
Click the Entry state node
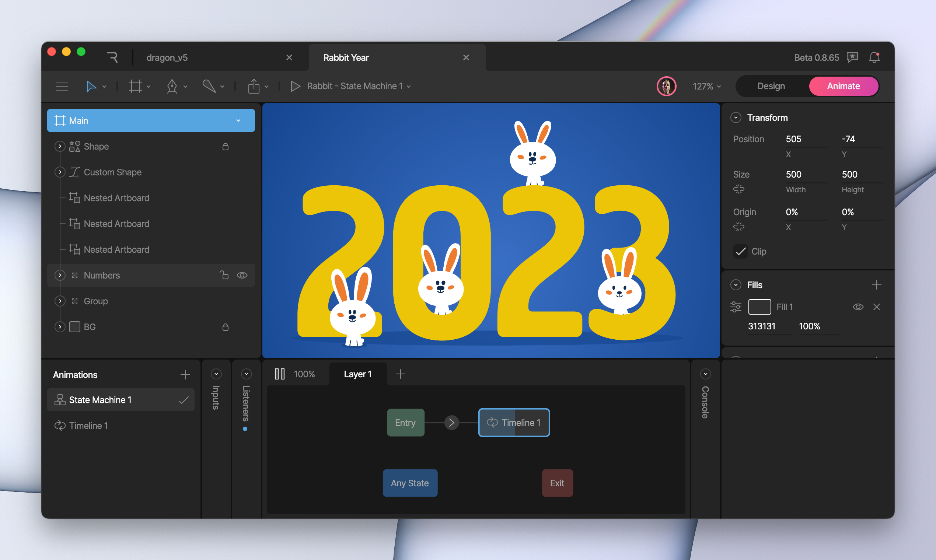[x=406, y=423]
